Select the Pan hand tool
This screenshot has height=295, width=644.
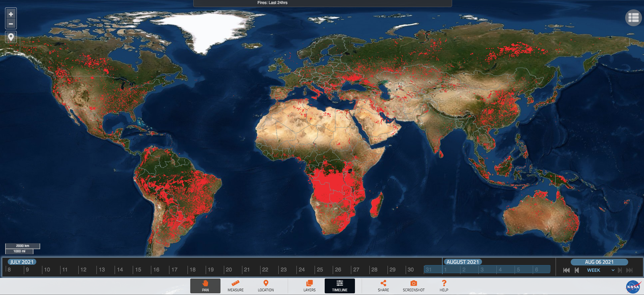coord(205,286)
